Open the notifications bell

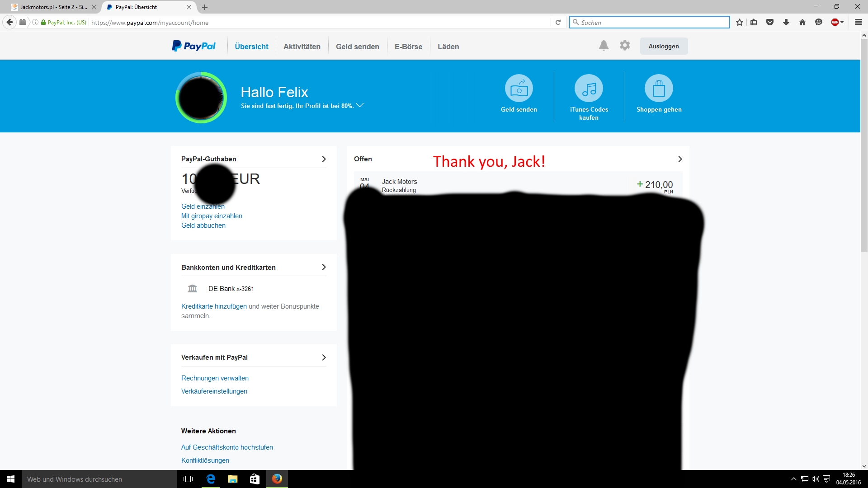point(604,46)
